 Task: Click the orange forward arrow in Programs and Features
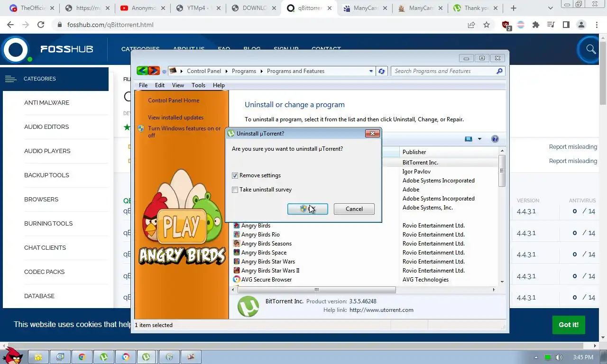click(154, 71)
